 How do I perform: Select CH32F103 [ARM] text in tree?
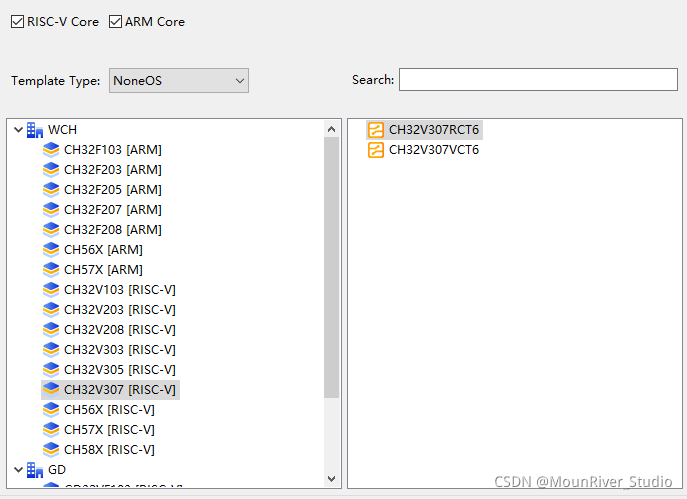pos(113,150)
